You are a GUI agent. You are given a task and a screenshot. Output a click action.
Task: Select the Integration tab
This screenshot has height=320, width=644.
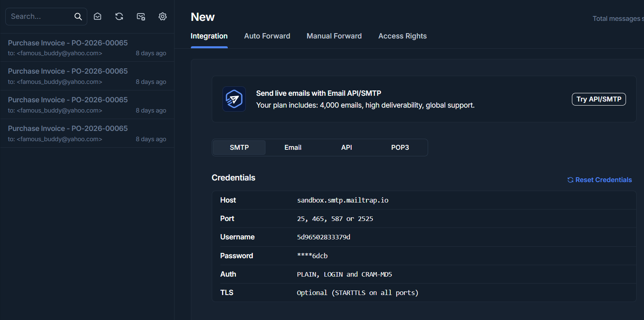tap(209, 36)
